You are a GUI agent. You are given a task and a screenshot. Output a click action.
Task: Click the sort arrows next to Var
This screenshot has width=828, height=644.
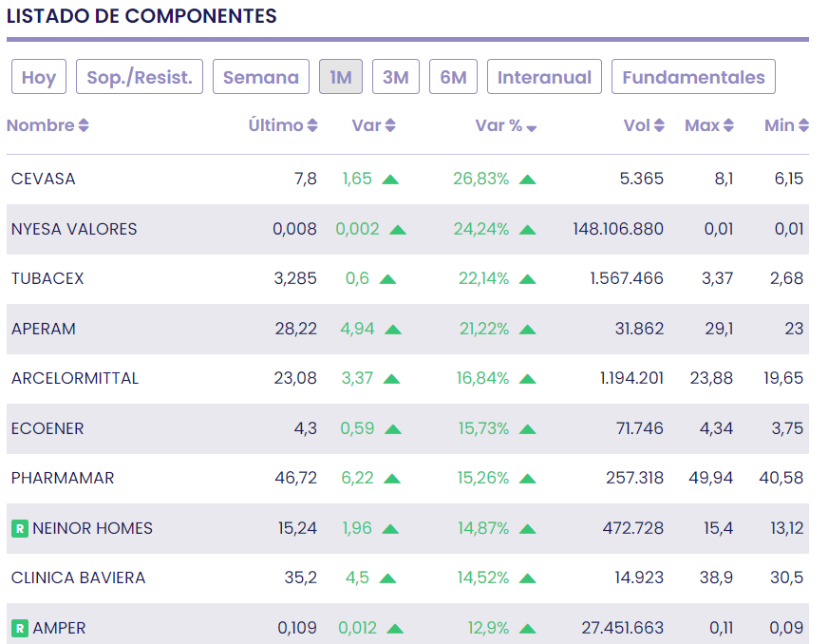coord(390,126)
